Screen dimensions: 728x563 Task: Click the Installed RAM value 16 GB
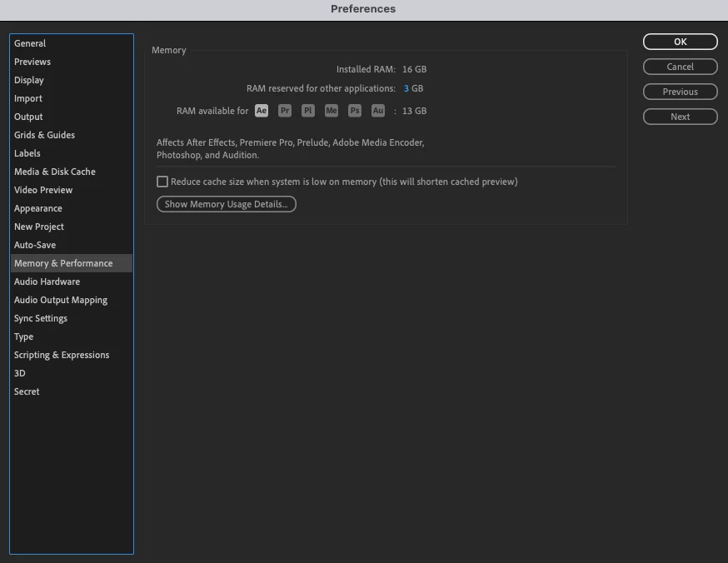(x=414, y=69)
